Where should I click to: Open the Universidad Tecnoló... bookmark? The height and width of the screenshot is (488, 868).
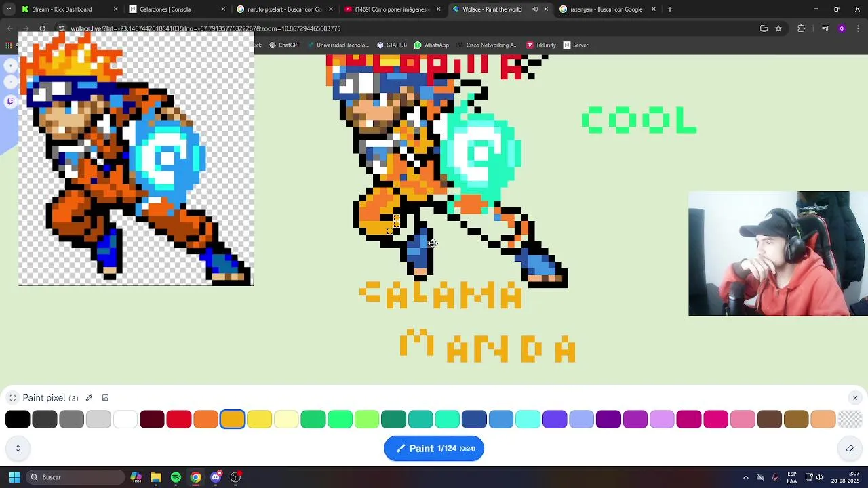click(338, 45)
